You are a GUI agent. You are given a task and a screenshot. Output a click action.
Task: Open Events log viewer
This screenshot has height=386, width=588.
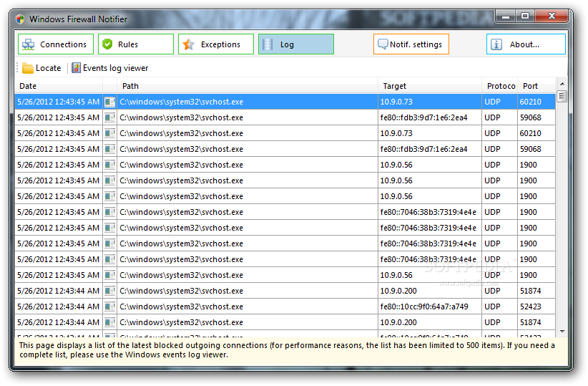click(110, 68)
